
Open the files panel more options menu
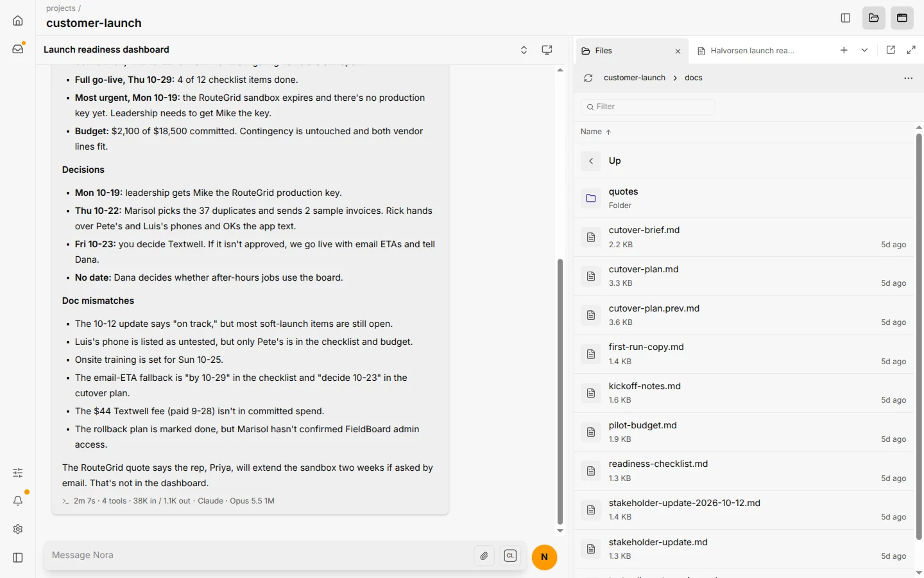tap(908, 78)
